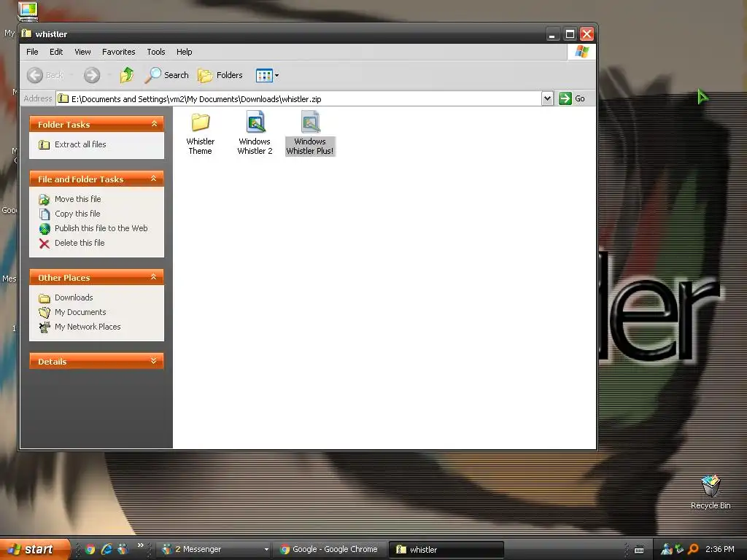Open the Help menu
The width and height of the screenshot is (747, 560).
click(184, 52)
